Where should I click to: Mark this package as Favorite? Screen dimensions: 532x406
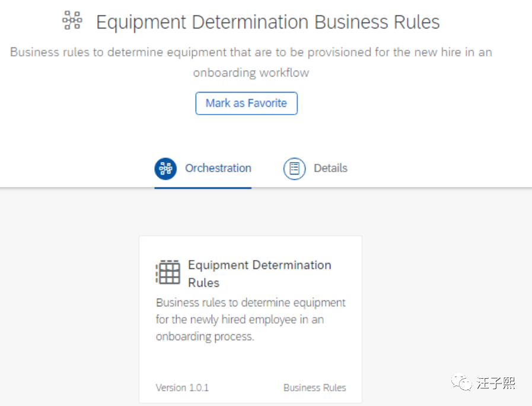click(246, 103)
